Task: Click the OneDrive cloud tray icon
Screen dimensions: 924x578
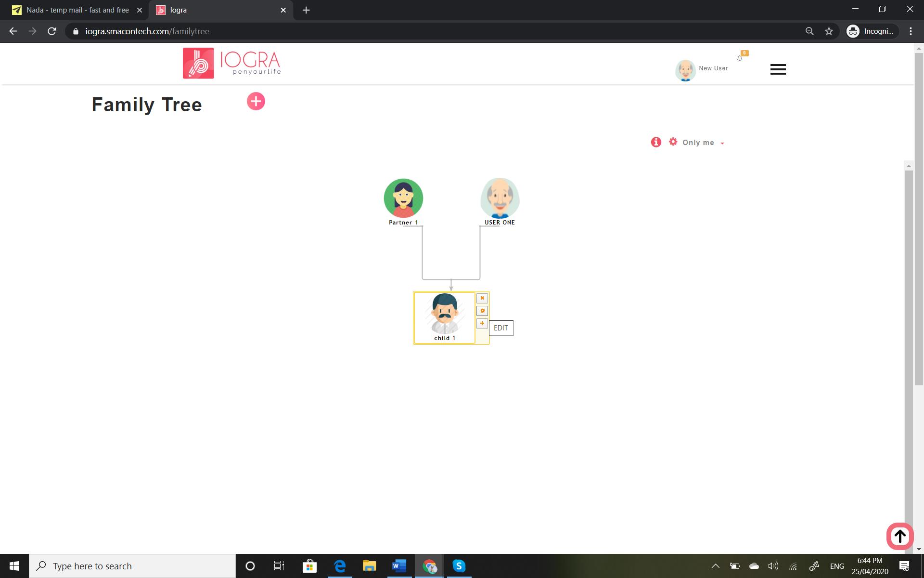Action: click(x=754, y=566)
